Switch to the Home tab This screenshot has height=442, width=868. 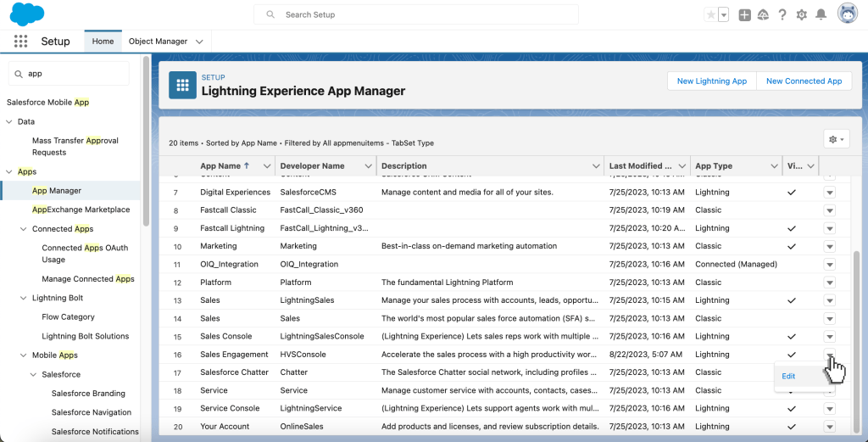click(103, 41)
